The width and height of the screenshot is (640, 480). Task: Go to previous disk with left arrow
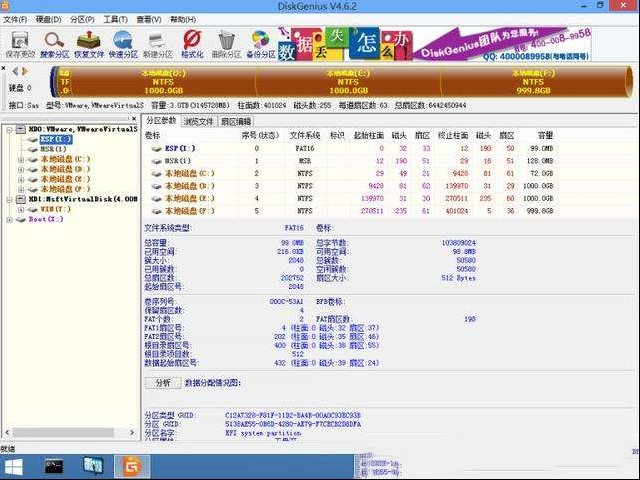click(x=15, y=71)
